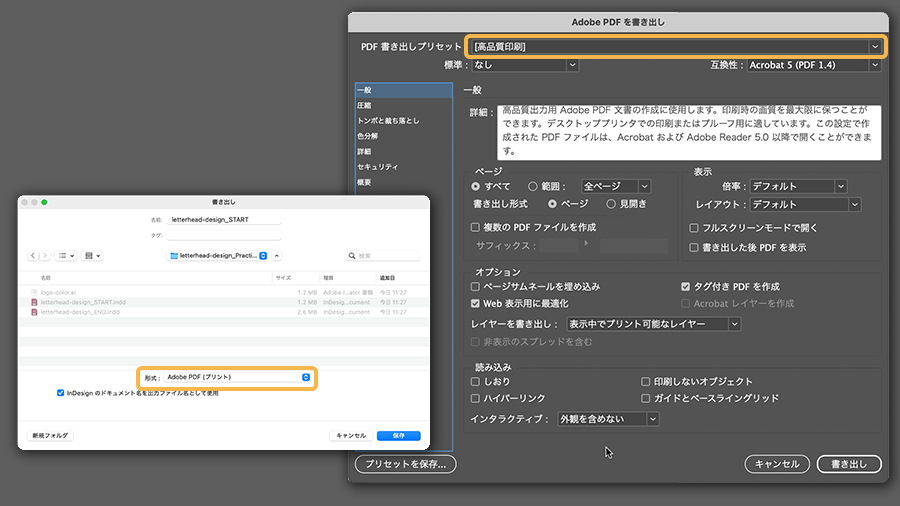Open the 倍率 デフォルト dropdown
900x506 pixels.
click(798, 186)
